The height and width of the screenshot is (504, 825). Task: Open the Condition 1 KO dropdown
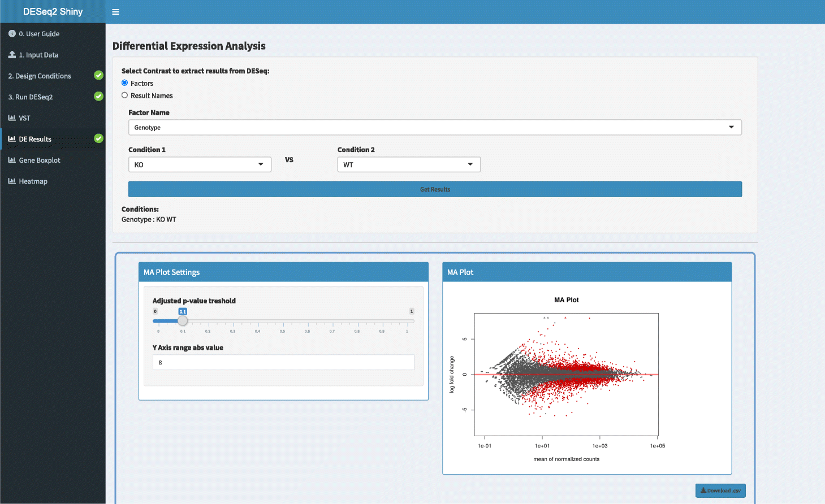200,164
